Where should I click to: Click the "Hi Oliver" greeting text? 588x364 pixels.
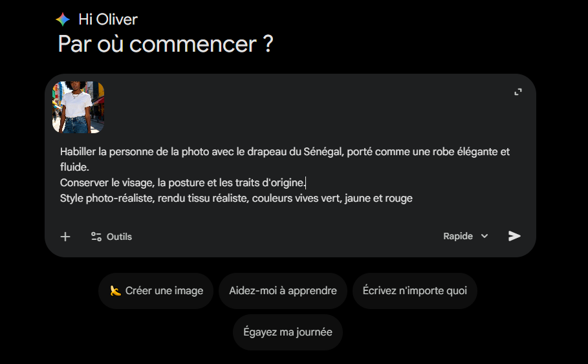pos(108,19)
